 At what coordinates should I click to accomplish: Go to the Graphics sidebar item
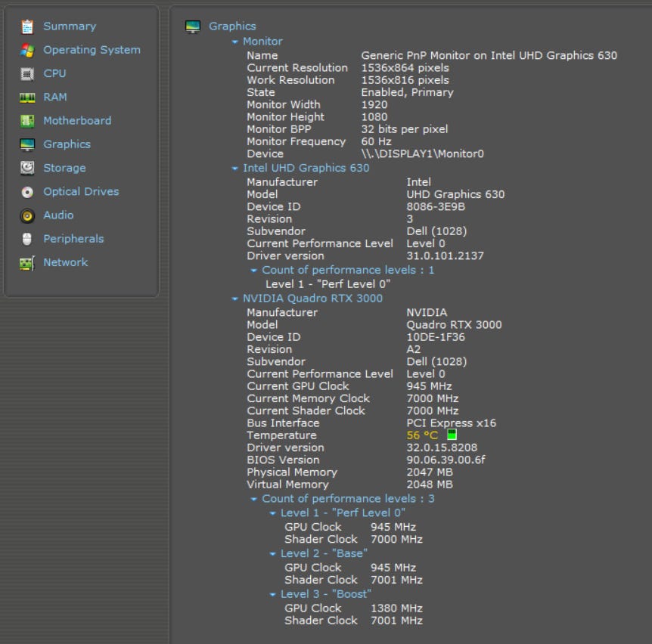click(67, 144)
